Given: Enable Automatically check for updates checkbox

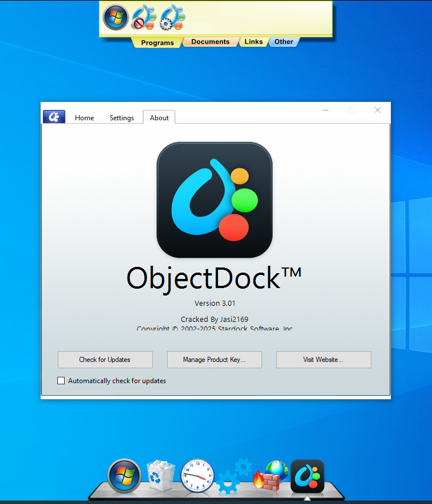Looking at the screenshot, I should [x=61, y=380].
